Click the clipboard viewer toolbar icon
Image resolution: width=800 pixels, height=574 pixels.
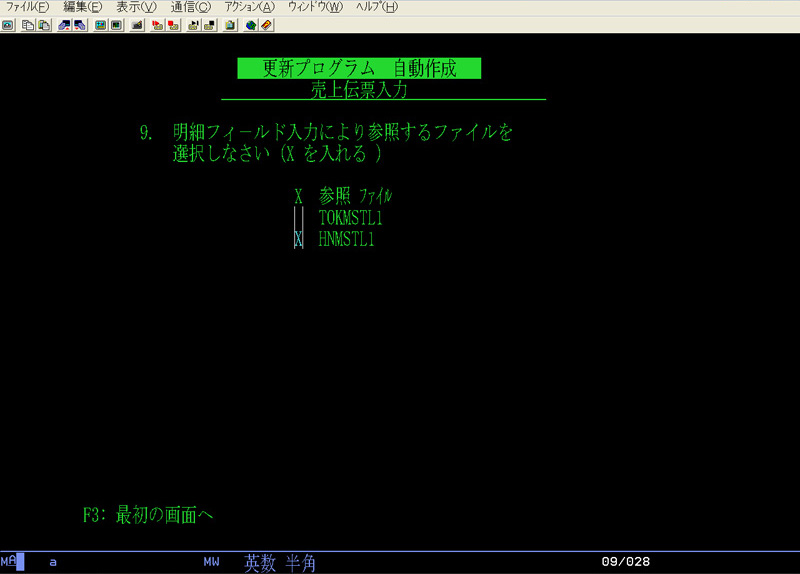click(230, 25)
